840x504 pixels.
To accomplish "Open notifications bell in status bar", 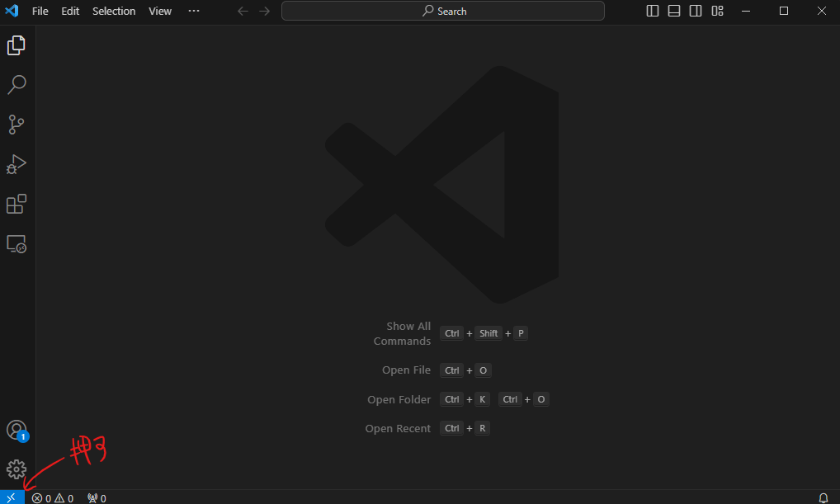I will [x=823, y=498].
